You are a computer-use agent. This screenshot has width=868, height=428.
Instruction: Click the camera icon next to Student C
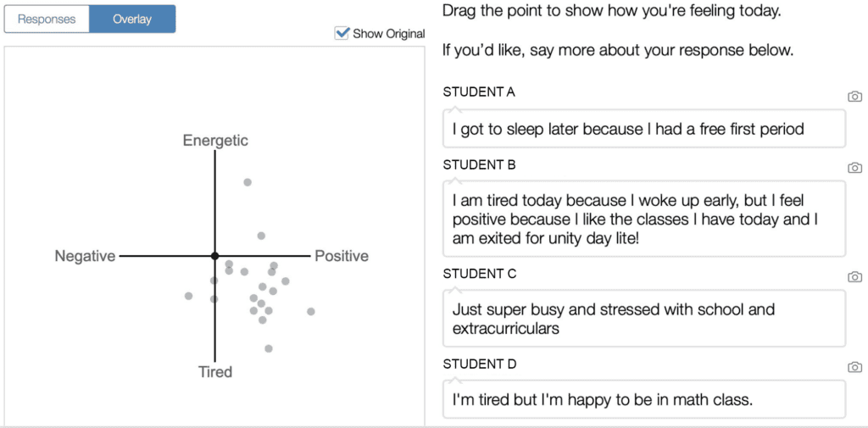[x=854, y=276]
